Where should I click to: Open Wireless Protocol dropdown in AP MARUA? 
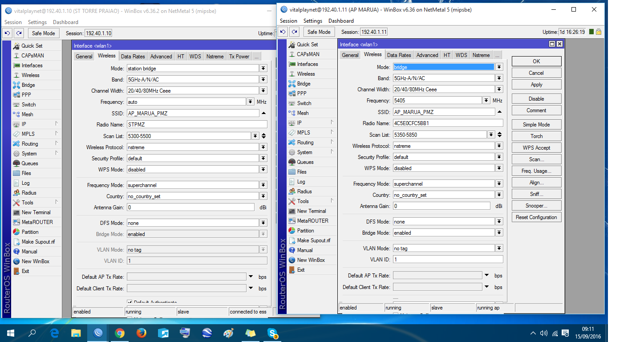(x=499, y=146)
